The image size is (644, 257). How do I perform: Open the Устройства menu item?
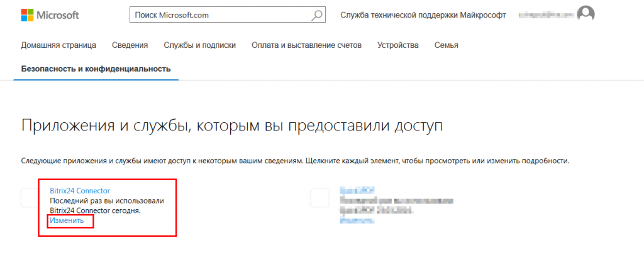[398, 45]
